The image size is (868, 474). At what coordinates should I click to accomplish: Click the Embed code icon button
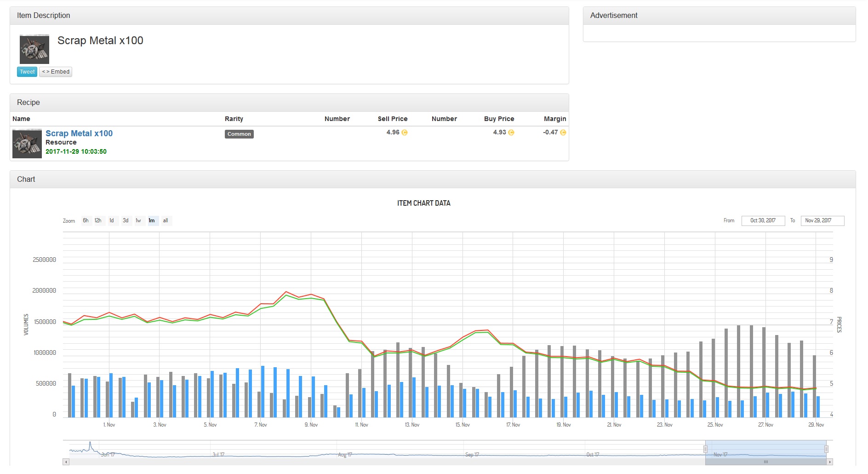pyautogui.click(x=55, y=72)
